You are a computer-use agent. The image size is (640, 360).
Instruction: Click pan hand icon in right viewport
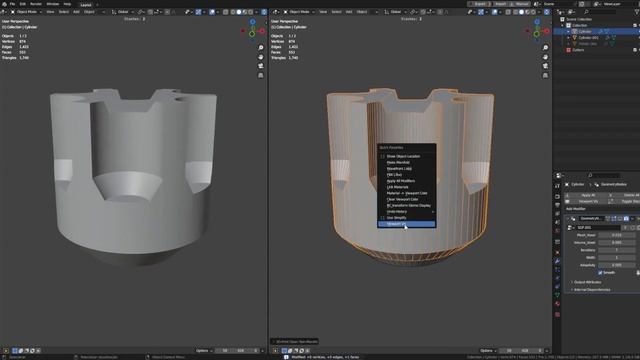point(545,57)
